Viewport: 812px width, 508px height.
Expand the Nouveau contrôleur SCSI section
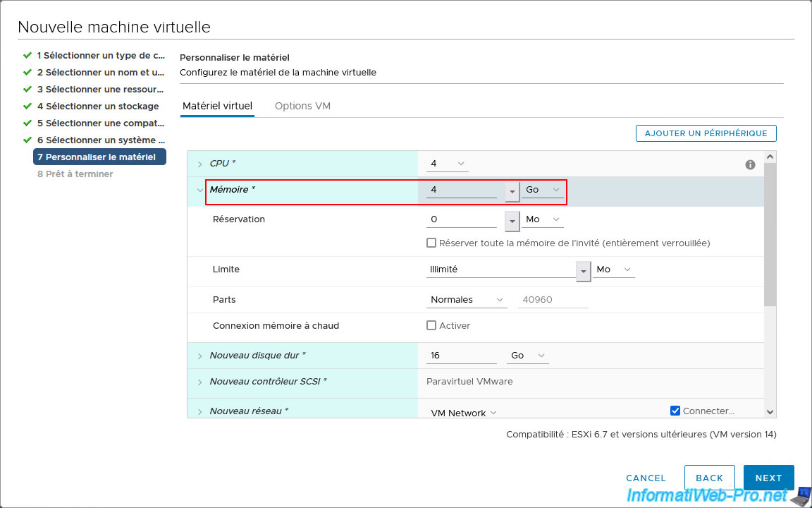point(200,382)
